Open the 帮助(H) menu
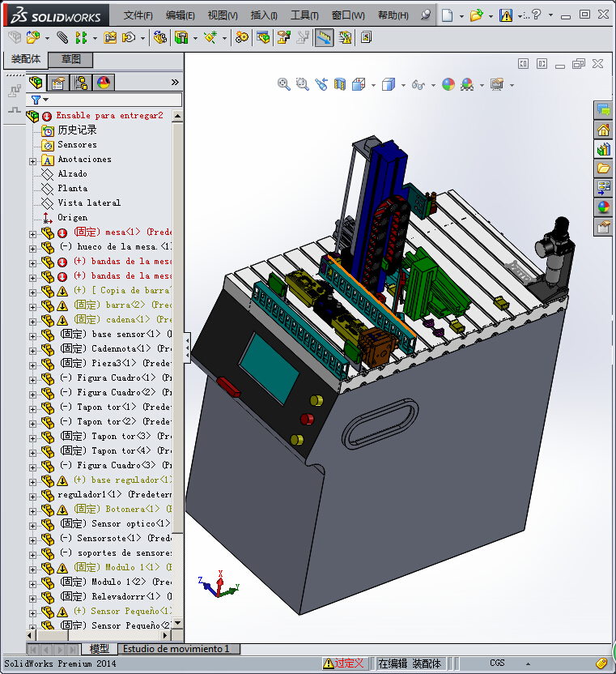The width and height of the screenshot is (616, 674). point(393,15)
